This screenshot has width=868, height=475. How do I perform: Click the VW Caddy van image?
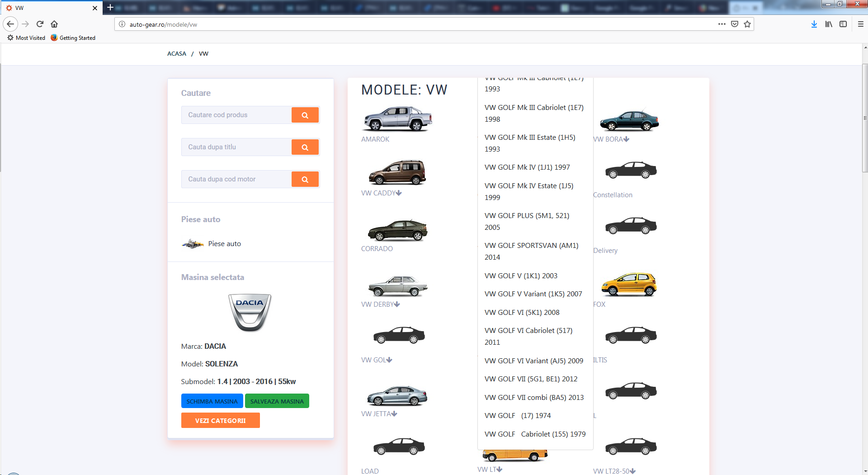[x=397, y=172]
